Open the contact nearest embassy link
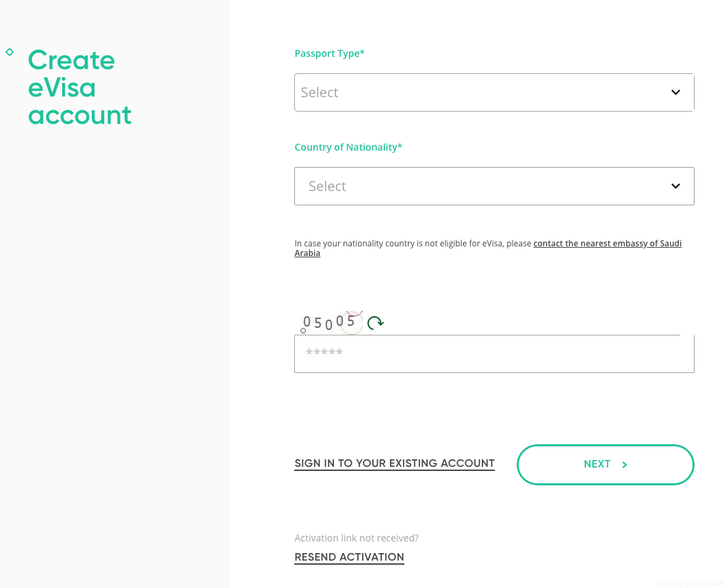The image size is (724, 588). (x=607, y=244)
